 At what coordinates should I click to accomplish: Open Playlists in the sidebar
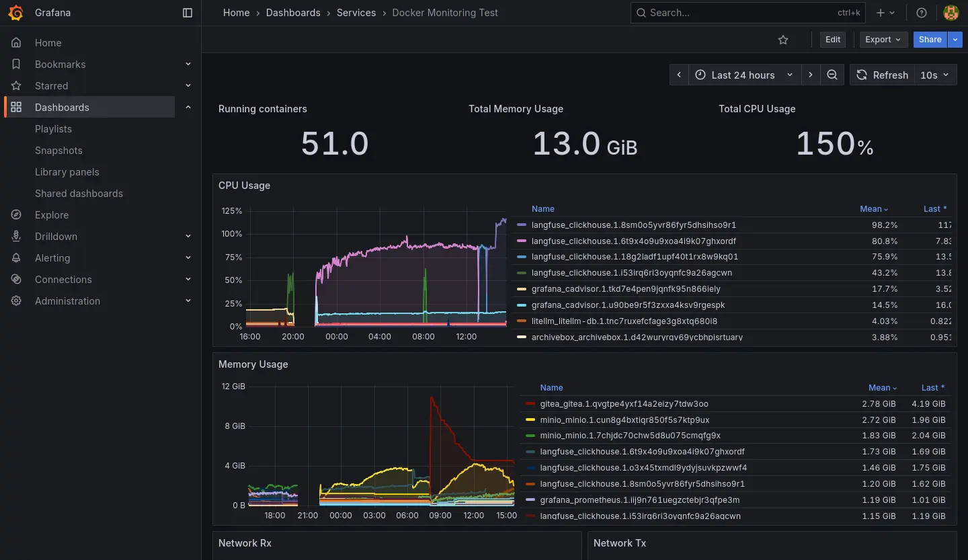point(53,129)
